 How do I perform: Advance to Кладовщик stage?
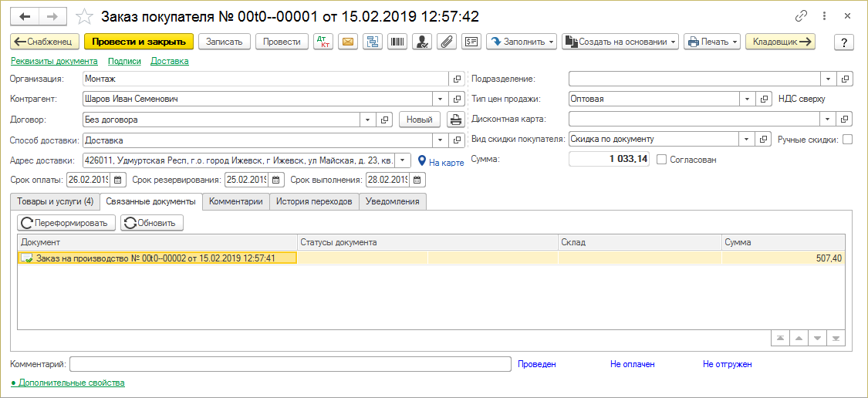pos(781,42)
